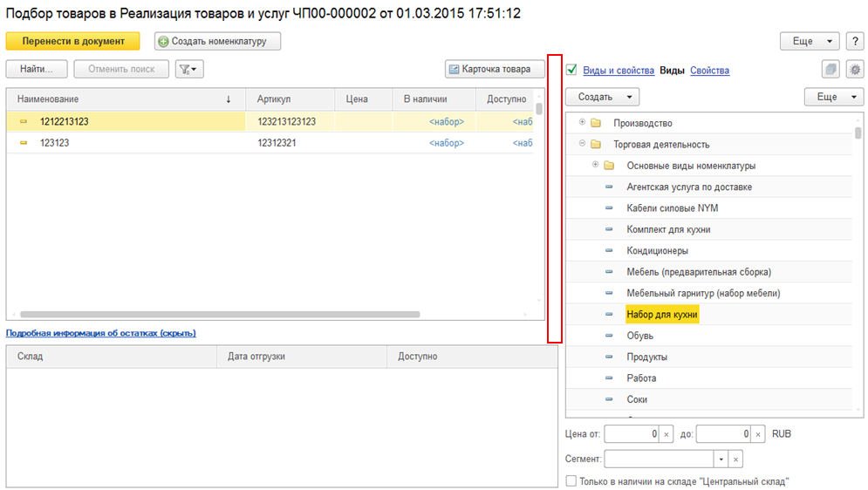
Task: Open the Создать dropdown menu
Action: [x=602, y=97]
